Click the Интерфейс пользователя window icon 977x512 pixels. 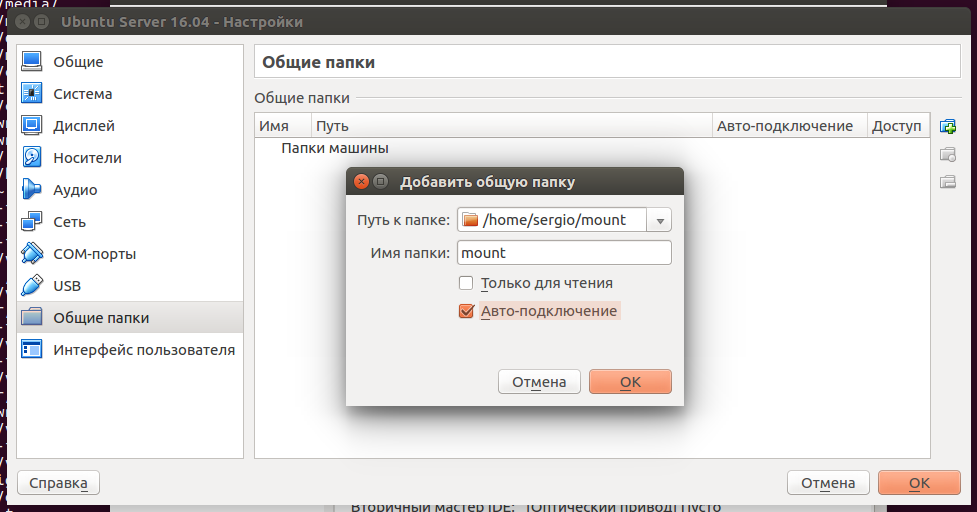[x=31, y=349]
